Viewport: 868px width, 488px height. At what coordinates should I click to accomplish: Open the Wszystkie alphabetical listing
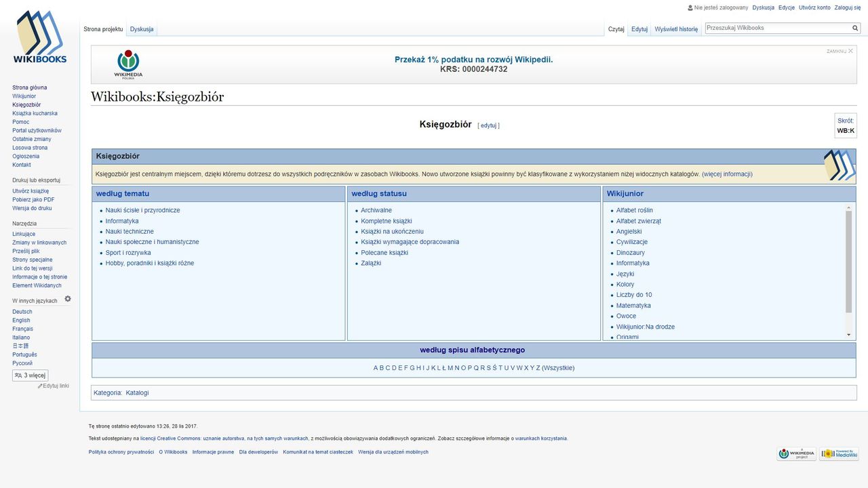tap(558, 368)
